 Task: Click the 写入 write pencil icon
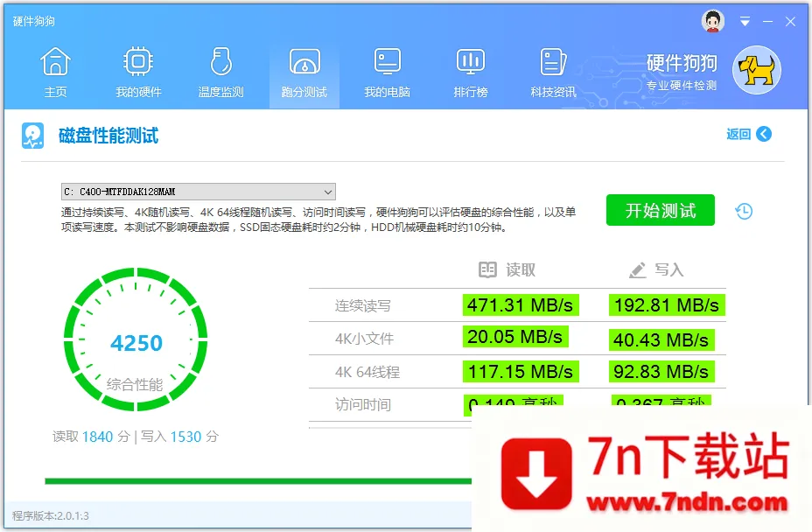coord(638,269)
